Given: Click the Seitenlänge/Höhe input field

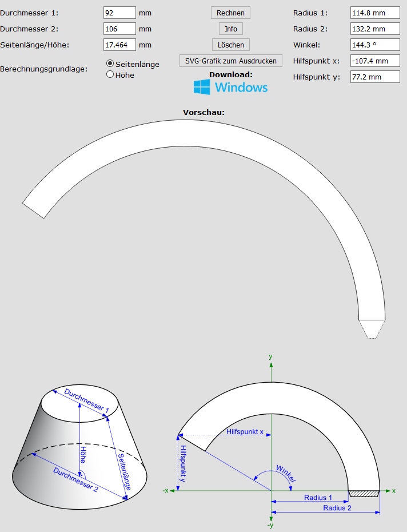Looking at the screenshot, I should point(119,45).
